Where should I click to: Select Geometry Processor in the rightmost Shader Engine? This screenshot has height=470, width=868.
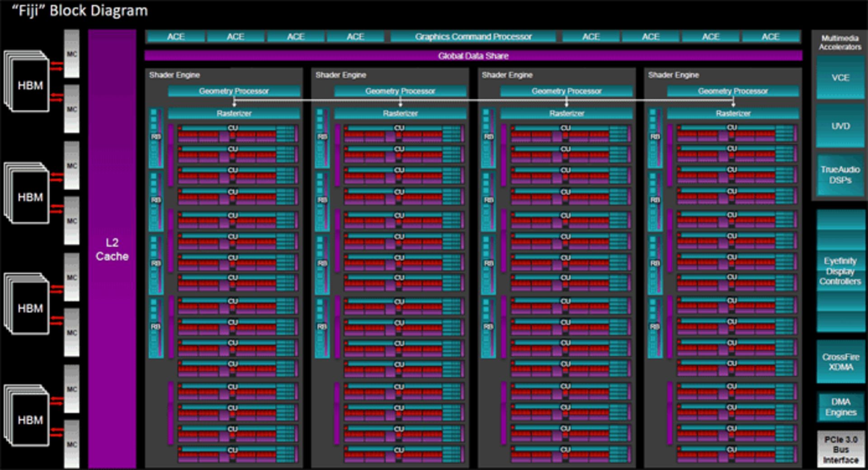[733, 91]
